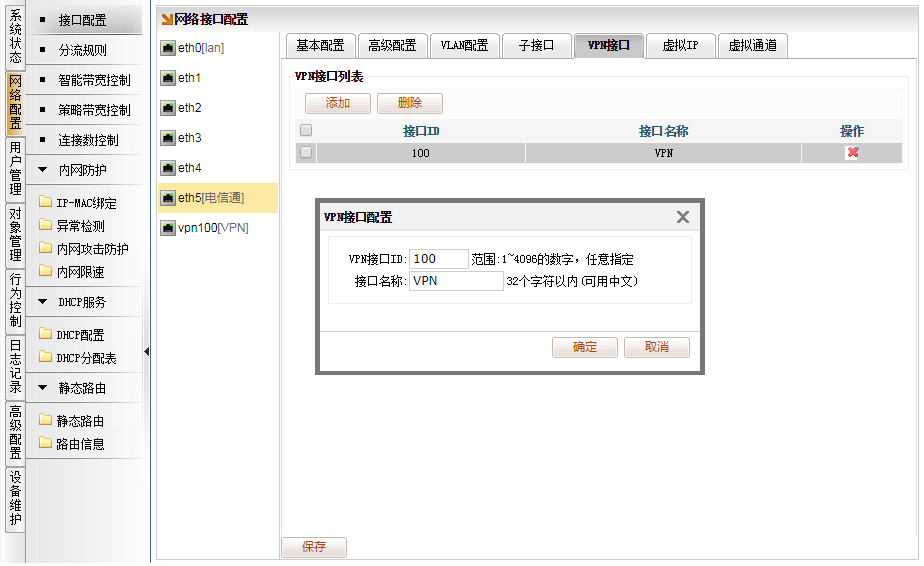The image size is (924, 566).
Task: Click the 路由信息 folder icon
Action: coord(45,444)
